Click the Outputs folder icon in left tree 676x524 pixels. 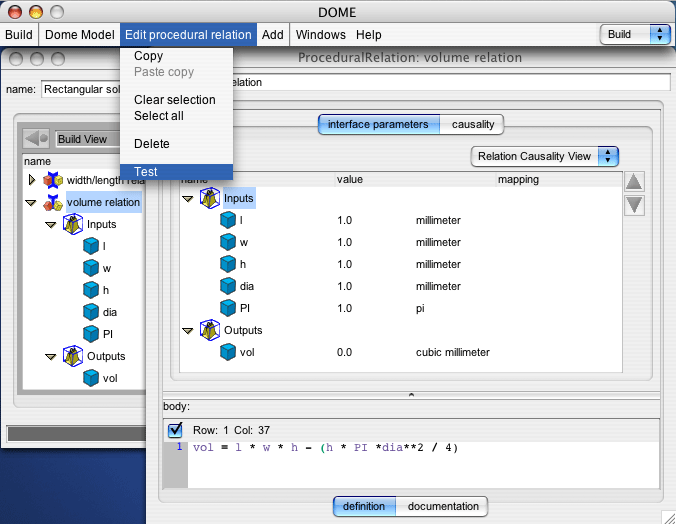coord(73,356)
